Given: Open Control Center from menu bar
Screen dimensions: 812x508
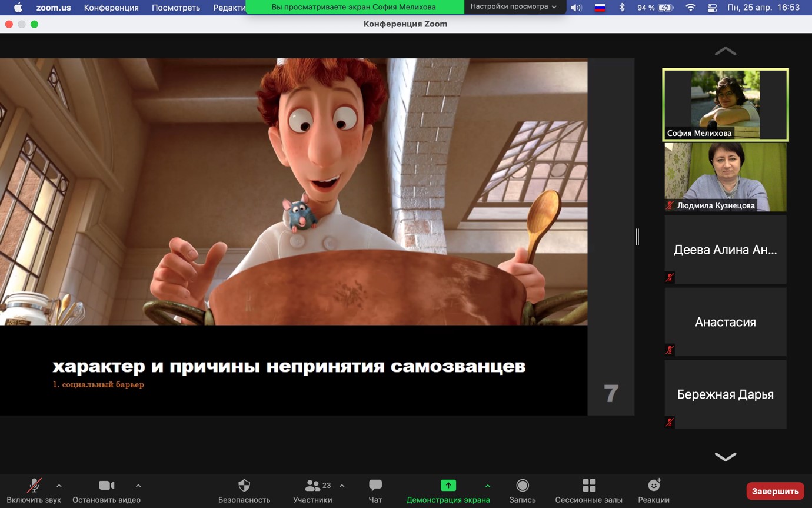Looking at the screenshot, I should (x=712, y=8).
